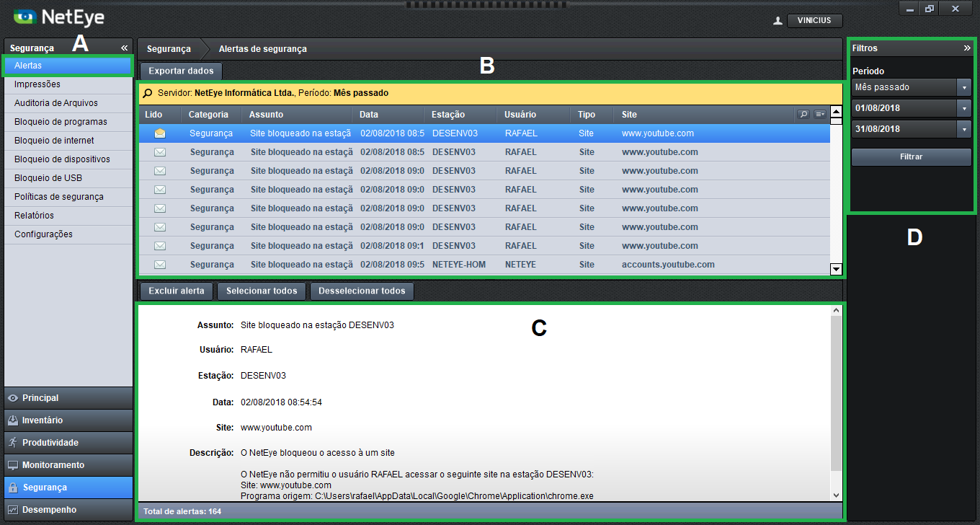Click the alerts table scroll down arrow
This screenshot has height=525, width=980.
pyautogui.click(x=836, y=269)
